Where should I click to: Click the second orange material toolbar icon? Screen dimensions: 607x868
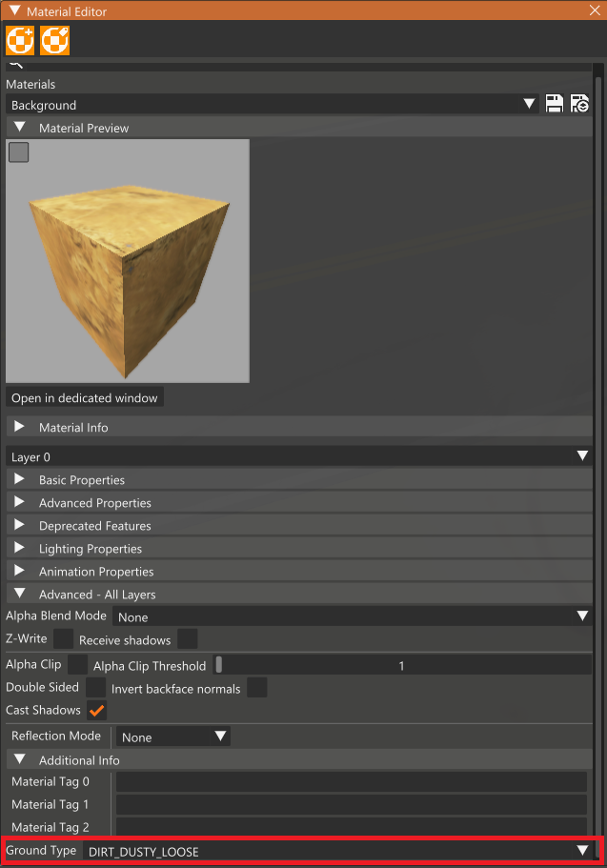pyautogui.click(x=55, y=40)
